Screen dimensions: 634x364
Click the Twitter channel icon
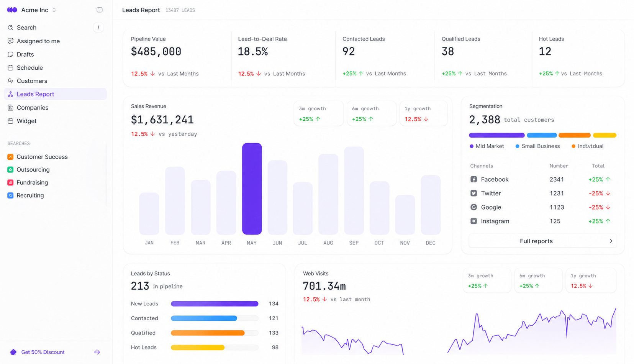click(x=474, y=193)
